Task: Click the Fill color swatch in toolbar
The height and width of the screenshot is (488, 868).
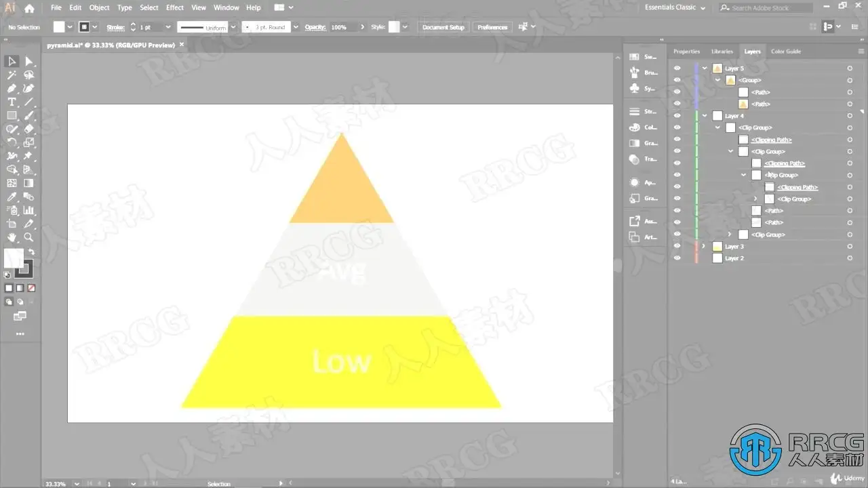Action: (14, 258)
